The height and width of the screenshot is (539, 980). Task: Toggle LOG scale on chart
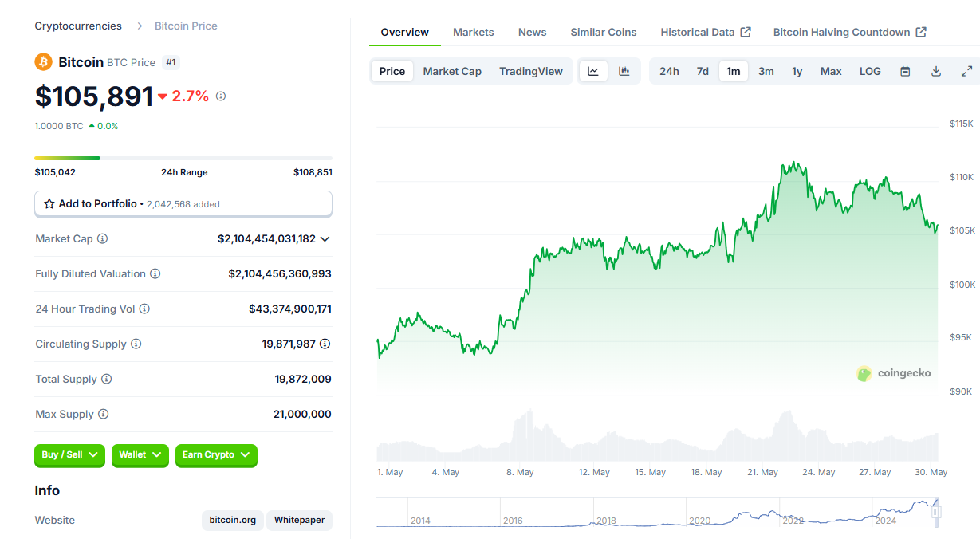tap(870, 71)
